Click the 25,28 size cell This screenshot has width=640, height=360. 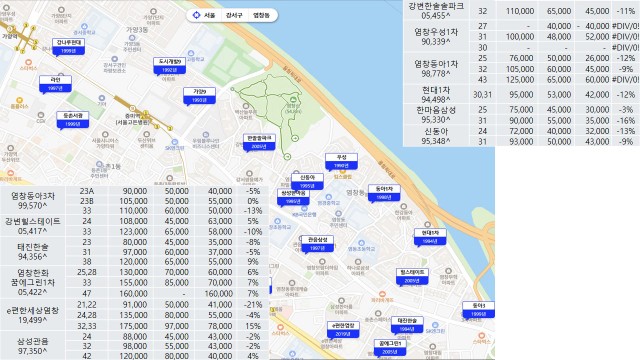(x=87, y=272)
